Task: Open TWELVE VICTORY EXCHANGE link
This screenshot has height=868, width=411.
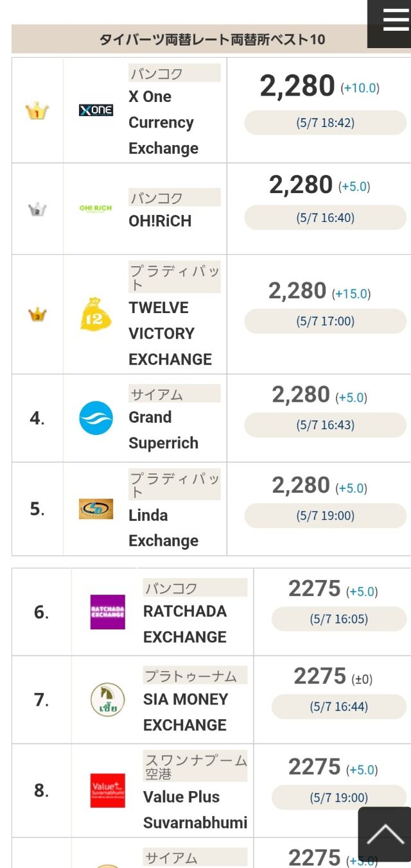Action: click(170, 334)
